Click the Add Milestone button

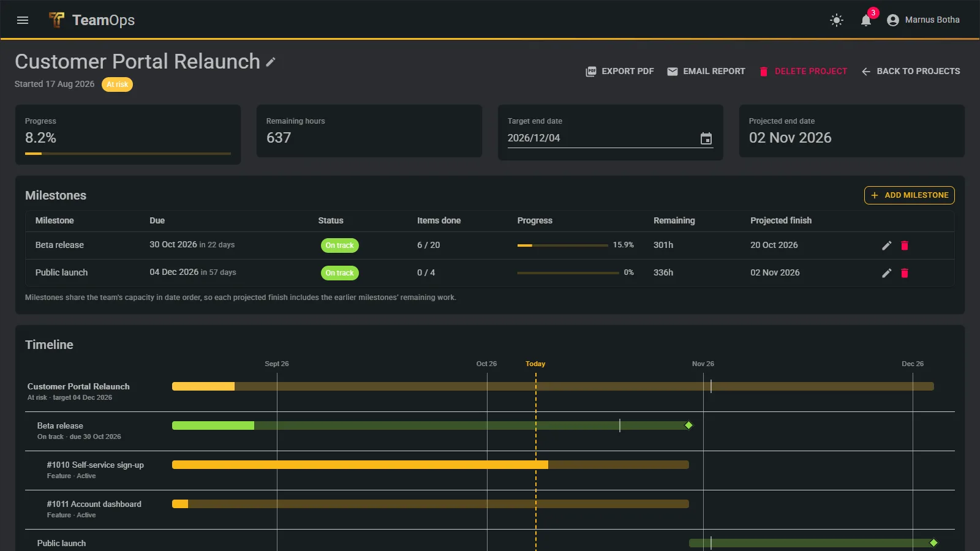(x=910, y=195)
